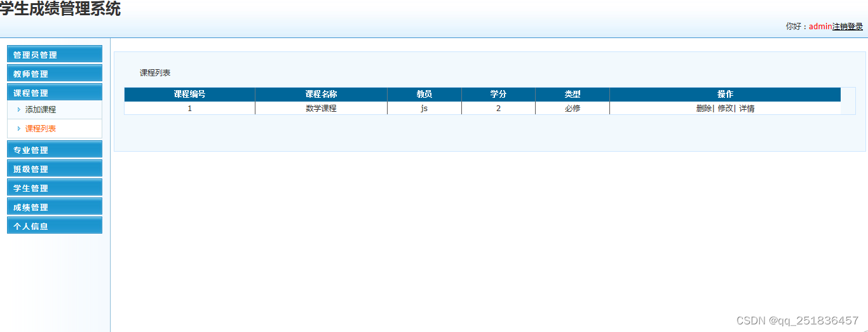Open the 班级管理 sidebar section
Viewport: 868px width, 332px height.
[x=55, y=169]
